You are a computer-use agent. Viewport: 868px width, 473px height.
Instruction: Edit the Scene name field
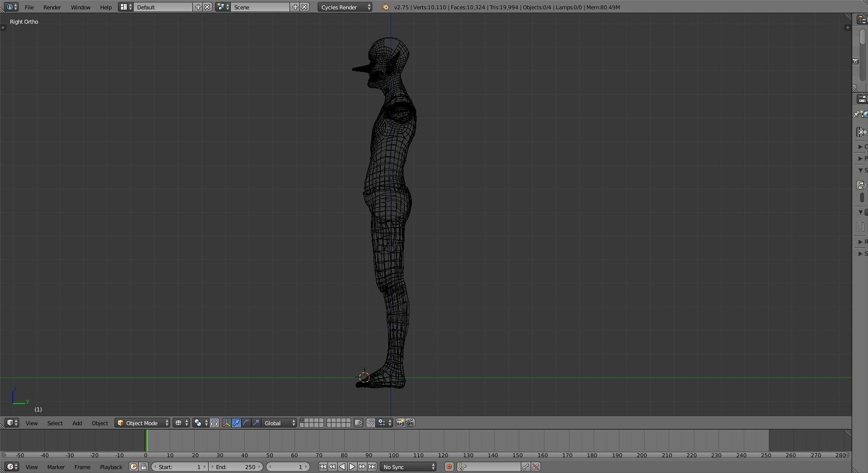click(x=260, y=7)
